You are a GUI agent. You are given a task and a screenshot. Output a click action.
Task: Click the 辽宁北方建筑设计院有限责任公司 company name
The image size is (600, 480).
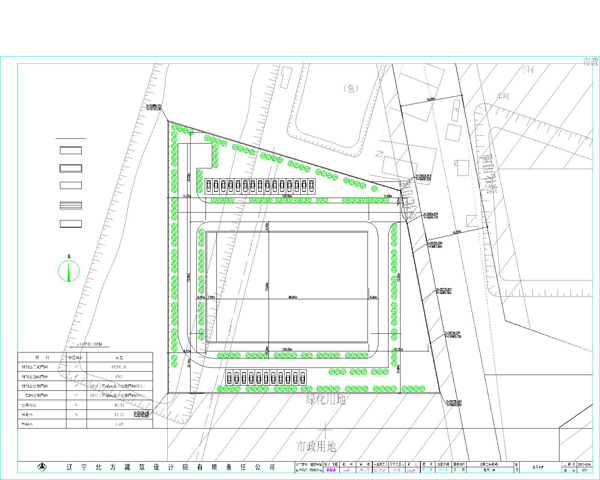pos(172,467)
